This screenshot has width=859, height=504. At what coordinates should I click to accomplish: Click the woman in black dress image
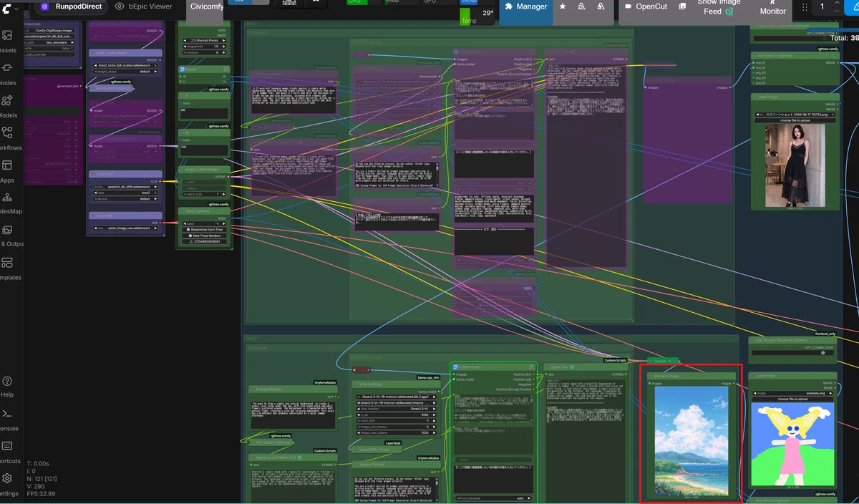point(795,166)
